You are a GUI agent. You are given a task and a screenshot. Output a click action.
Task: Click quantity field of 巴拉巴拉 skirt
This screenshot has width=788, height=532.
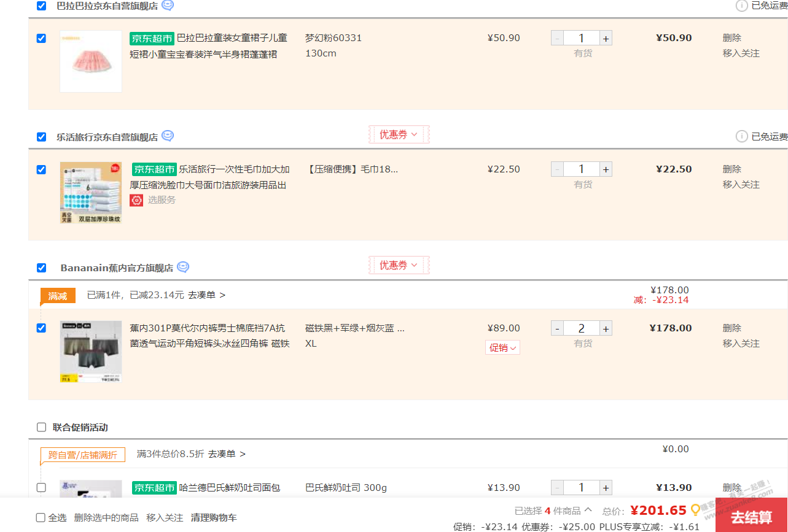[x=582, y=38]
